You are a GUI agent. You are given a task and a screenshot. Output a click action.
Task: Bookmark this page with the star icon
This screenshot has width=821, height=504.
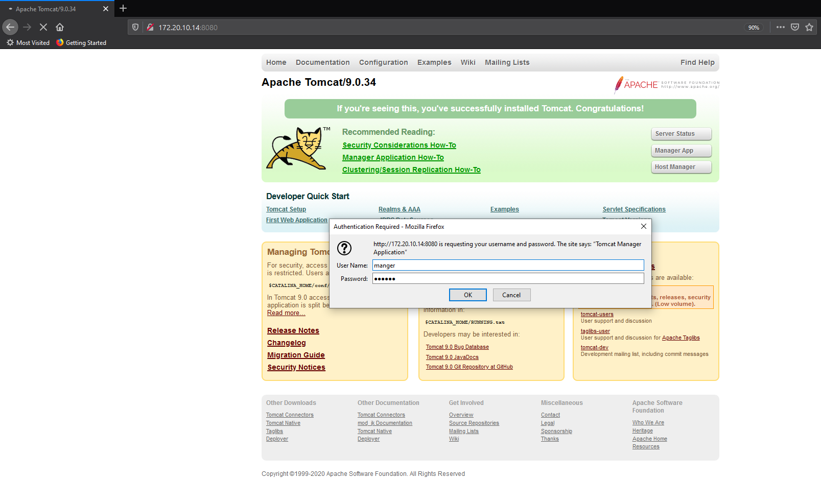pyautogui.click(x=809, y=27)
